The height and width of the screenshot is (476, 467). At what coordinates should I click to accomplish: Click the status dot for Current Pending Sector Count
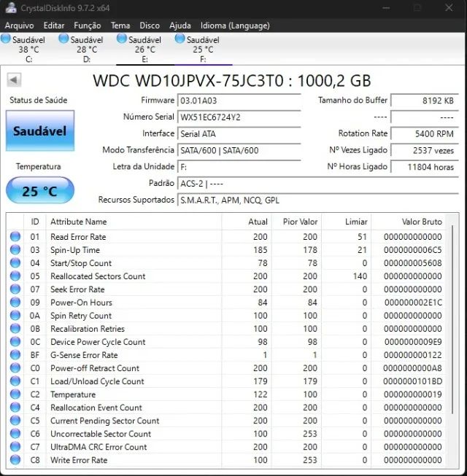[15, 421]
